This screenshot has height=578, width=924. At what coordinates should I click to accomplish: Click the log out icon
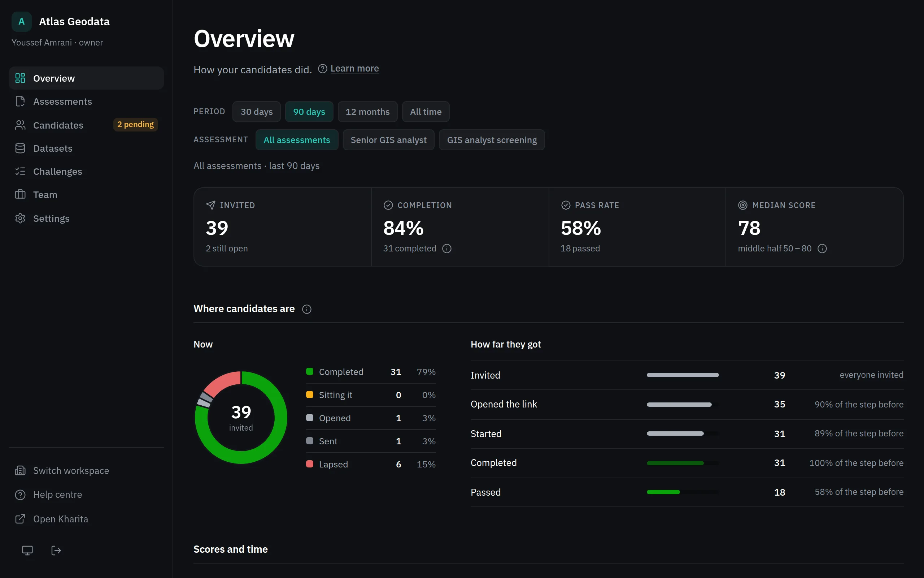click(x=56, y=551)
